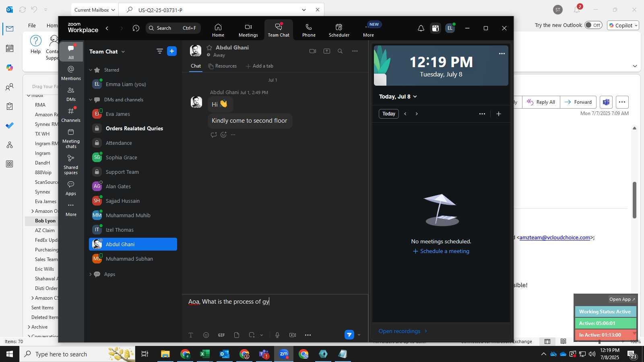Viewport: 644px width, 362px height.
Task: Open DMs in Zoom sidebar
Action: 71,94
